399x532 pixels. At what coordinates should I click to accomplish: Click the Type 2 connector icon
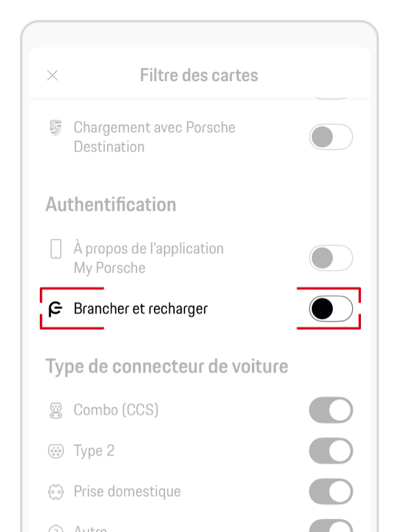point(55,451)
